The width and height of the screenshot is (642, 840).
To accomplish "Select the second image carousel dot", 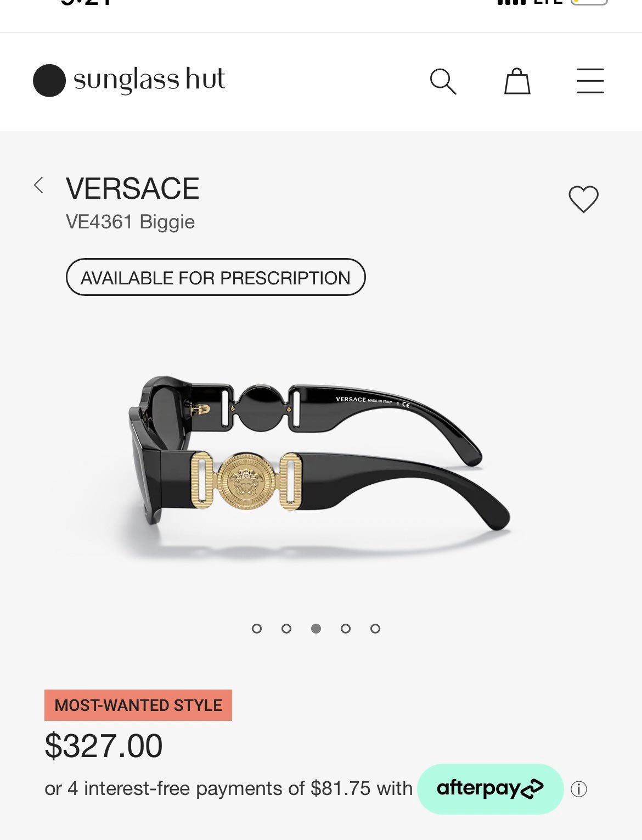I will pos(286,629).
